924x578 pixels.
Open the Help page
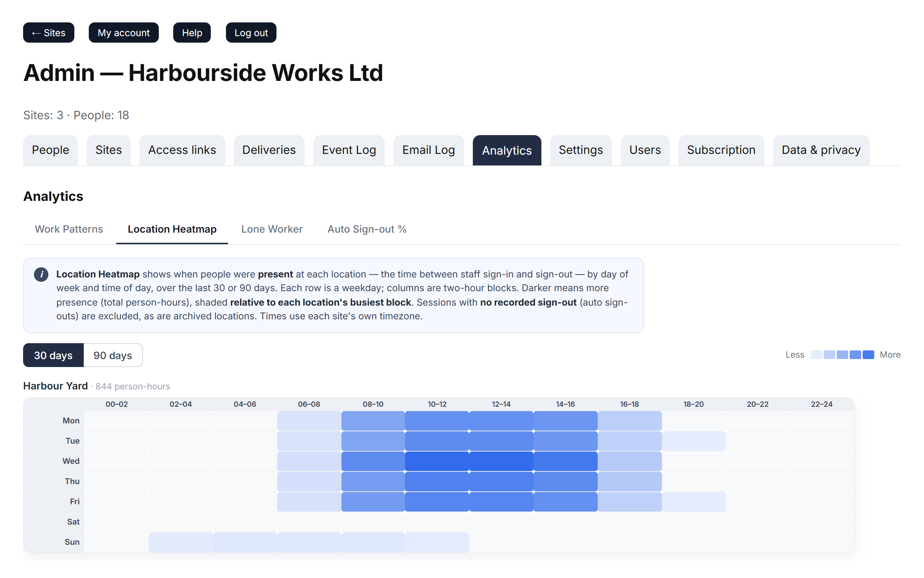tap(192, 33)
